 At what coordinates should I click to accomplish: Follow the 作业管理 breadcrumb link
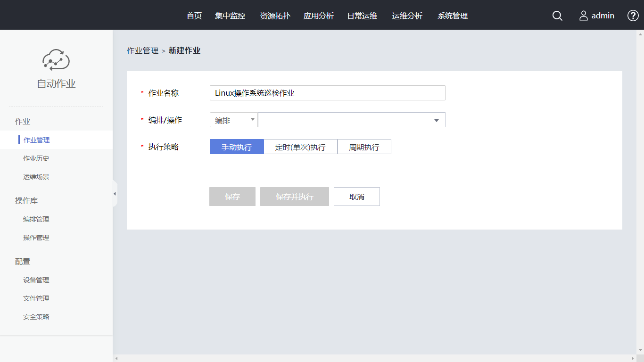coord(142,51)
